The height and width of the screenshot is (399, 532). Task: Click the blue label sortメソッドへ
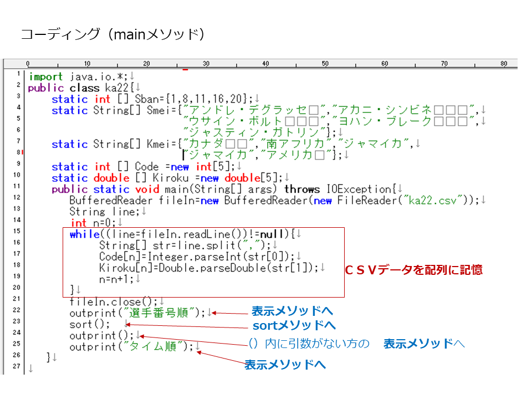[294, 326]
